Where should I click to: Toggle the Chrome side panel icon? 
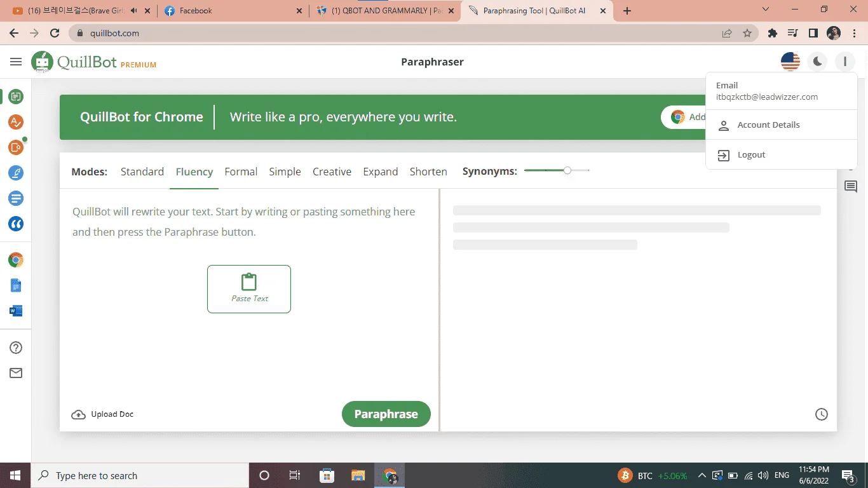pos(813,33)
